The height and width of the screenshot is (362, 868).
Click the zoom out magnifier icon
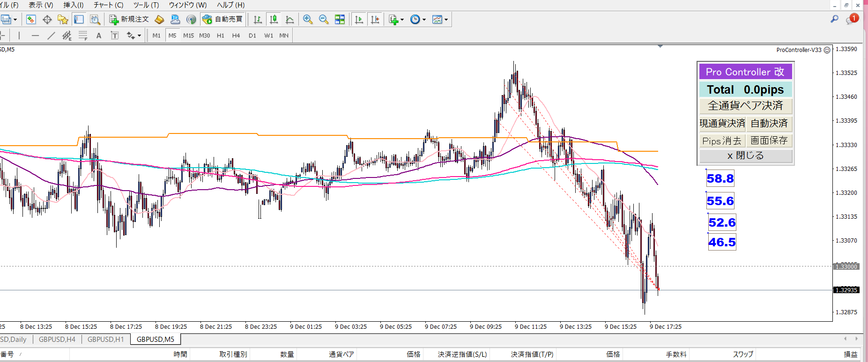tap(324, 19)
